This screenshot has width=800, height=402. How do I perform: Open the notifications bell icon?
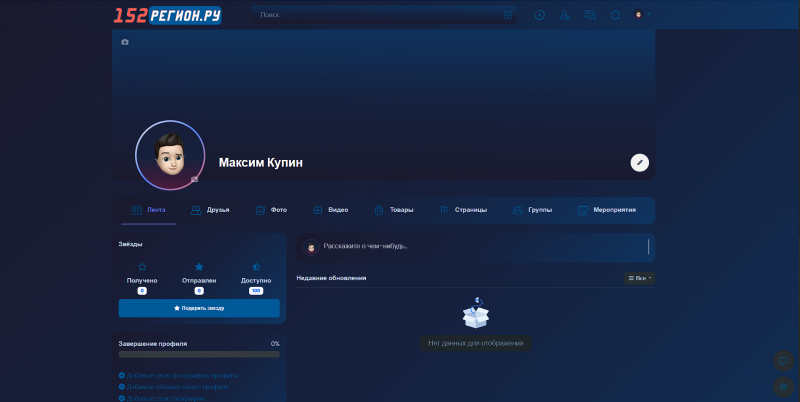615,15
